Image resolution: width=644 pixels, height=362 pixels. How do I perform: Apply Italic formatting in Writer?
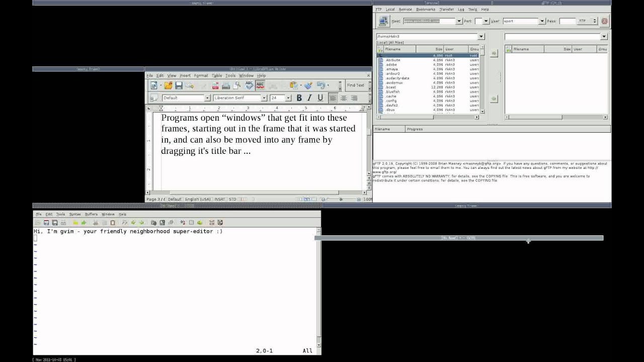click(x=309, y=98)
